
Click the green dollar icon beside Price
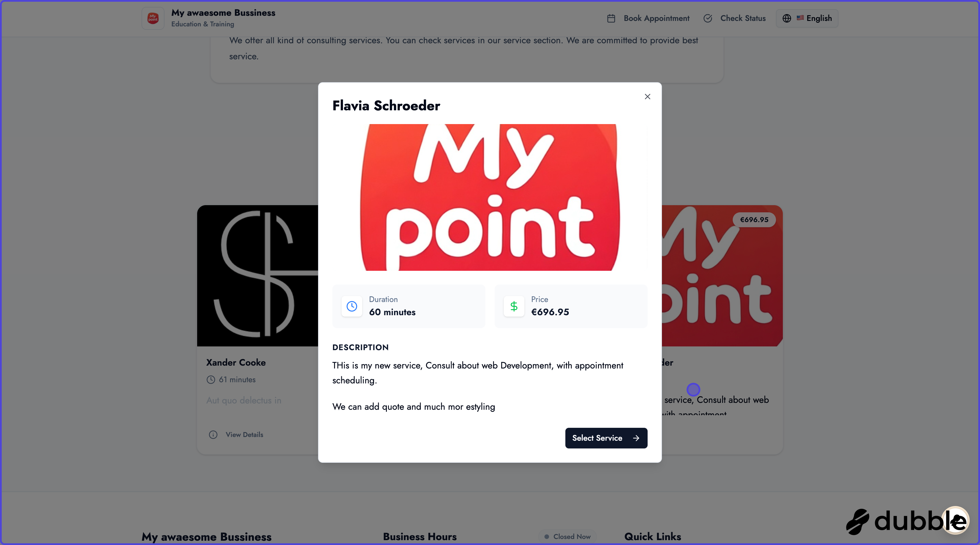click(x=513, y=306)
